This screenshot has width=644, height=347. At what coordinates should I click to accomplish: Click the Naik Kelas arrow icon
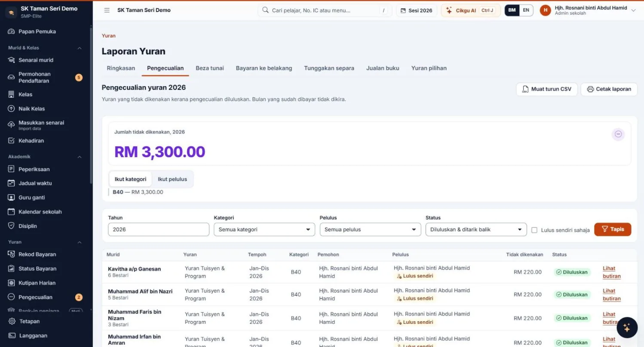[x=12, y=108]
